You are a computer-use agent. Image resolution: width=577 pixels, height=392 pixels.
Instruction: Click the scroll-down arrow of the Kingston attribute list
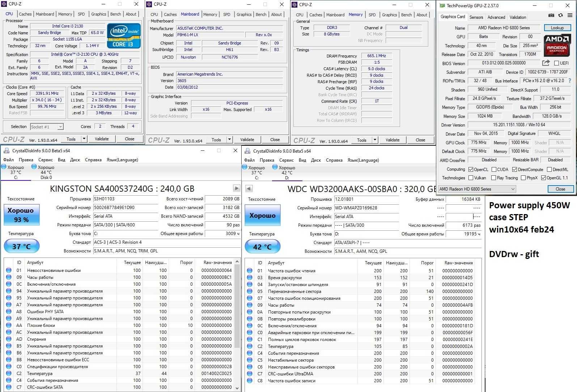pos(237,388)
